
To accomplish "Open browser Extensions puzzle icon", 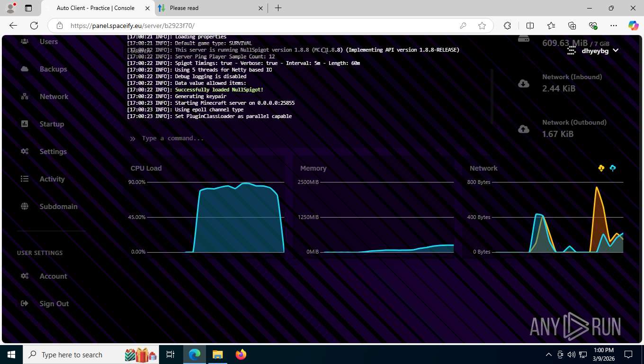I will 508,26.
